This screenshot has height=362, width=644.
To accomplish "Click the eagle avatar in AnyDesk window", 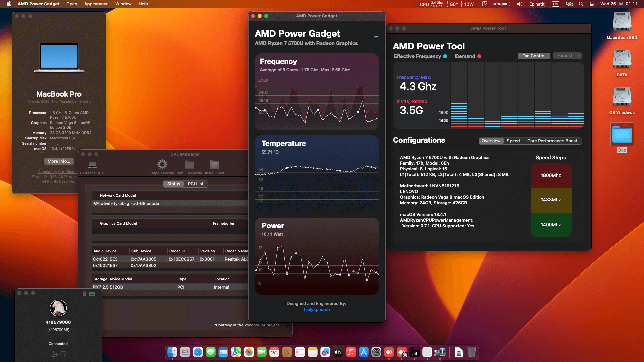I will (x=58, y=308).
